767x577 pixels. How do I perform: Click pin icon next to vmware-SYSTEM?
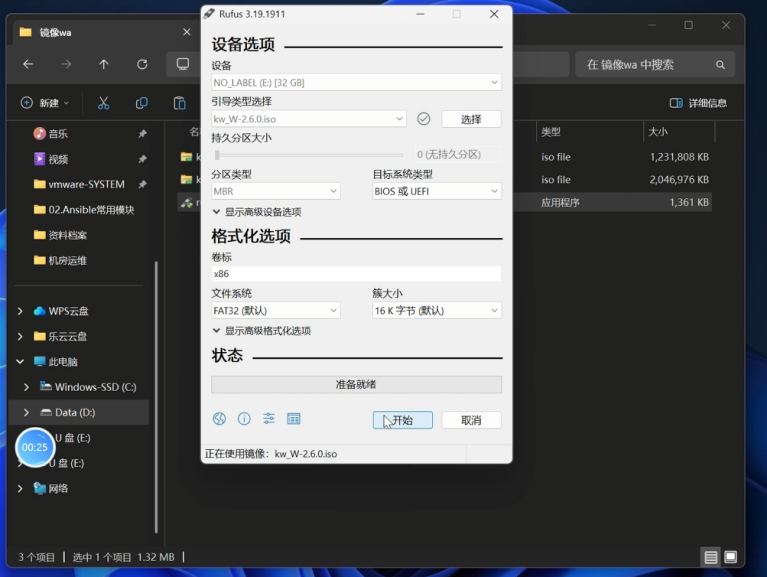[142, 184]
